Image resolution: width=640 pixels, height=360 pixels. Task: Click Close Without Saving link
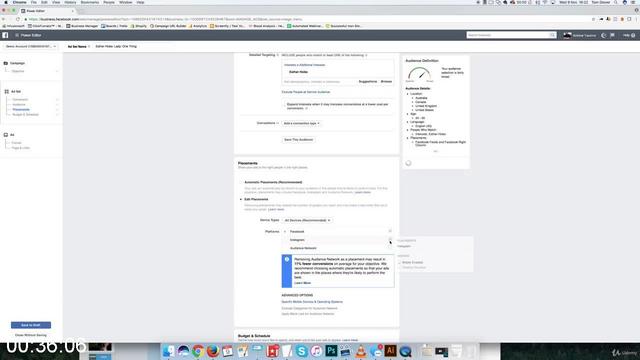(x=31, y=335)
